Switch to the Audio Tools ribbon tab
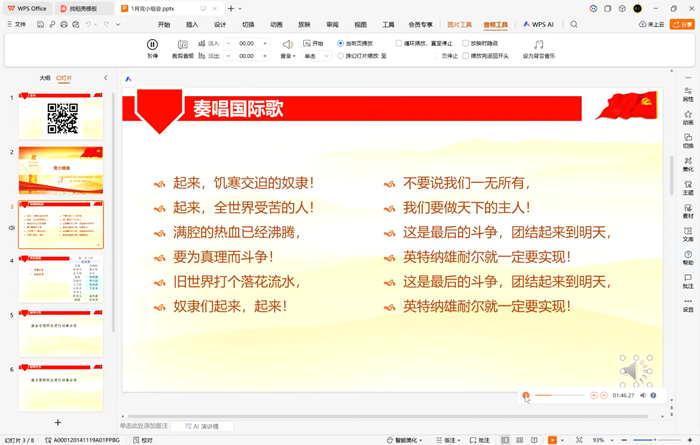The height and width of the screenshot is (445, 700). (496, 24)
